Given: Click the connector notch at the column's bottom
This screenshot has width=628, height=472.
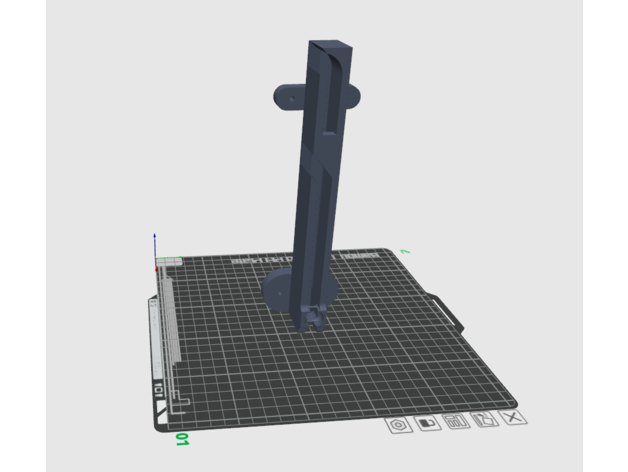Looking at the screenshot, I should click(x=314, y=318).
